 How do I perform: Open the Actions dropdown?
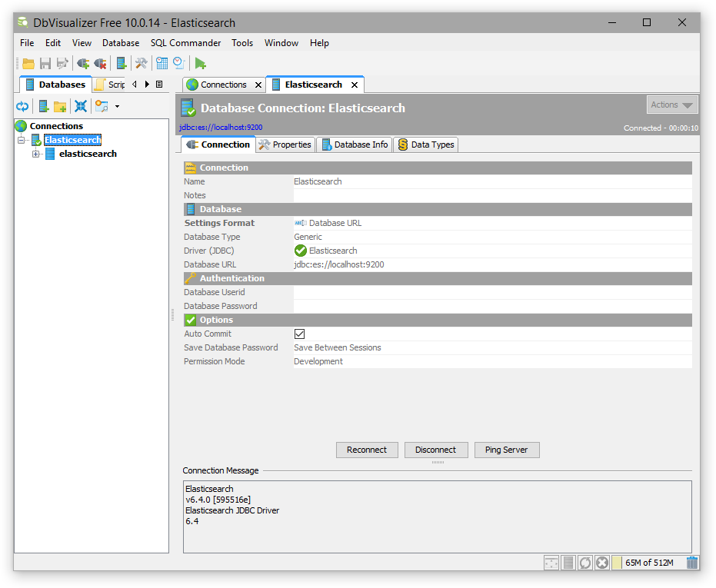pyautogui.click(x=671, y=105)
